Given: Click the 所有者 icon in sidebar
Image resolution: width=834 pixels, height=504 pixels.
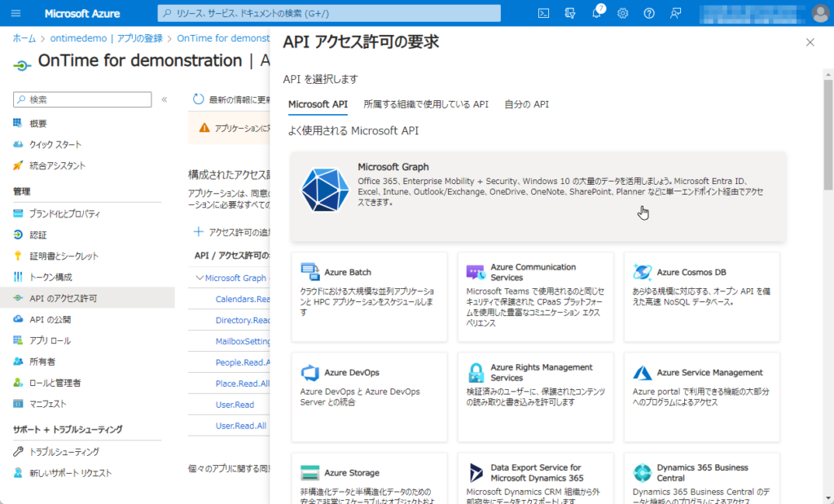Looking at the screenshot, I should point(18,362).
